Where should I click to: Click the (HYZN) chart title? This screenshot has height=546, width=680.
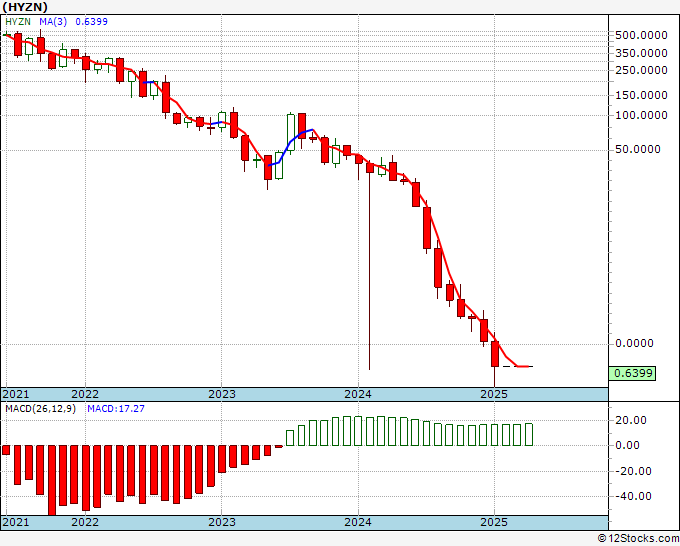coord(25,7)
